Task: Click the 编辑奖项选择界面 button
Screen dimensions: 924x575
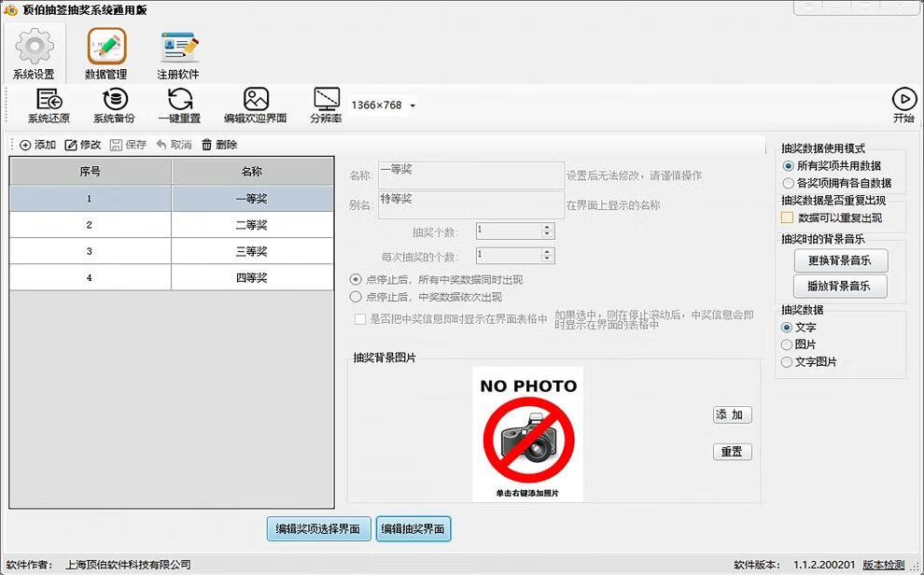Action: point(318,529)
